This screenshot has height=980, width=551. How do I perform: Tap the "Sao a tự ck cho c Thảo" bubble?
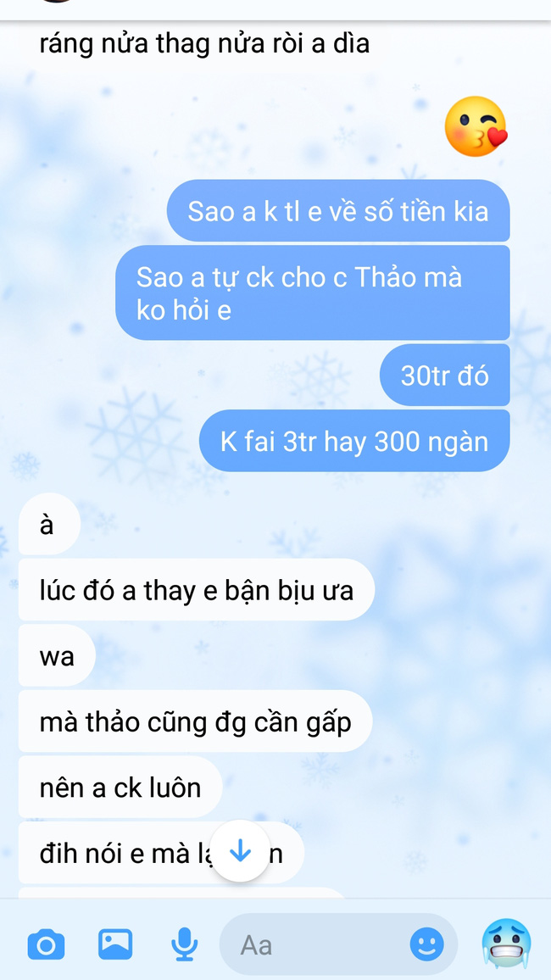[312, 292]
